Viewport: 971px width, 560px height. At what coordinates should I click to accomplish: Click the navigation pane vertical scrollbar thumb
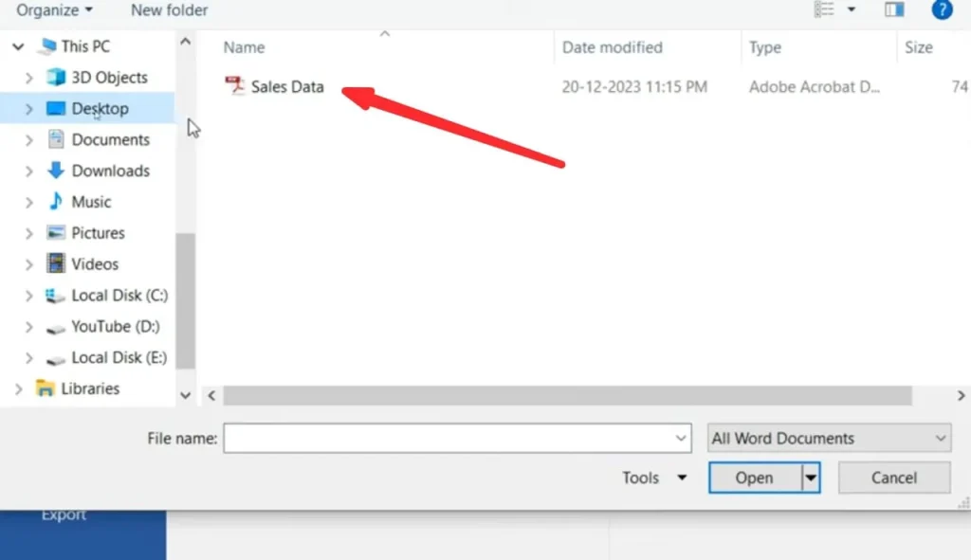coord(185,300)
